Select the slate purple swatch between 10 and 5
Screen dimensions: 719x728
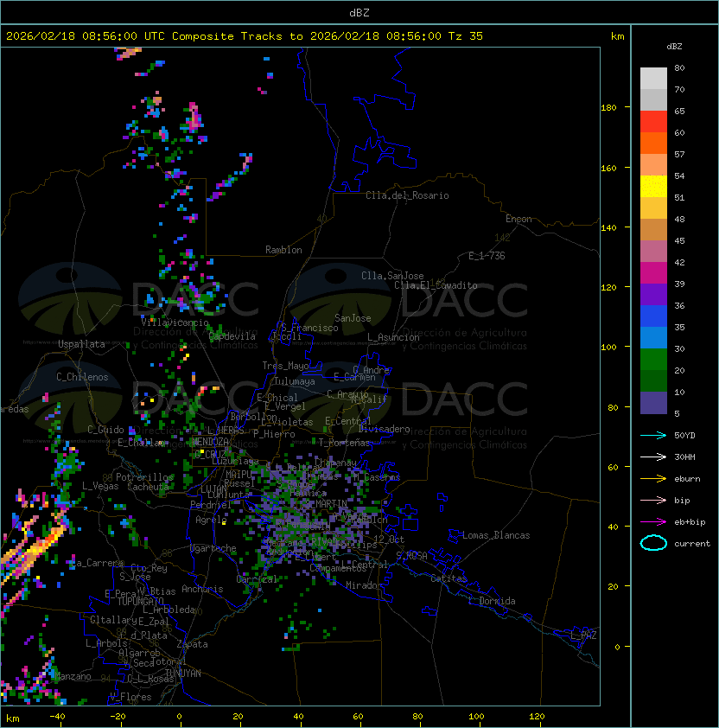653,403
